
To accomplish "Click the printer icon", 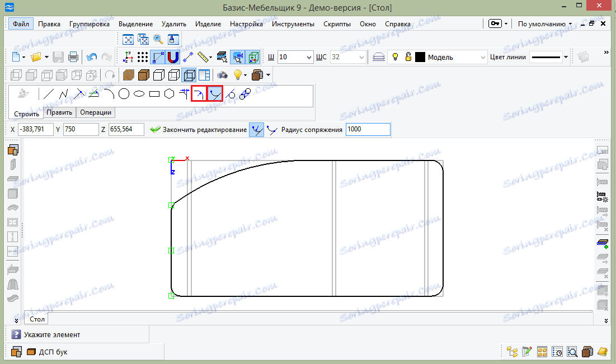I will coord(73,58).
